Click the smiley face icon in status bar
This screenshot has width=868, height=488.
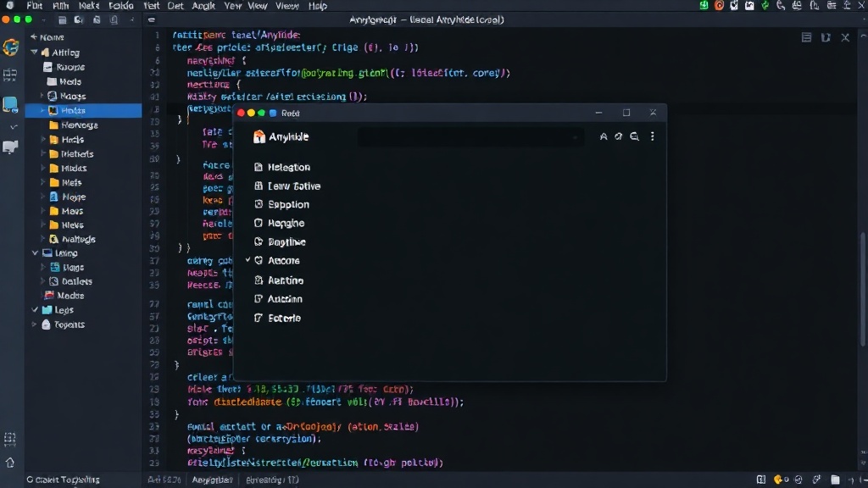[x=798, y=480]
